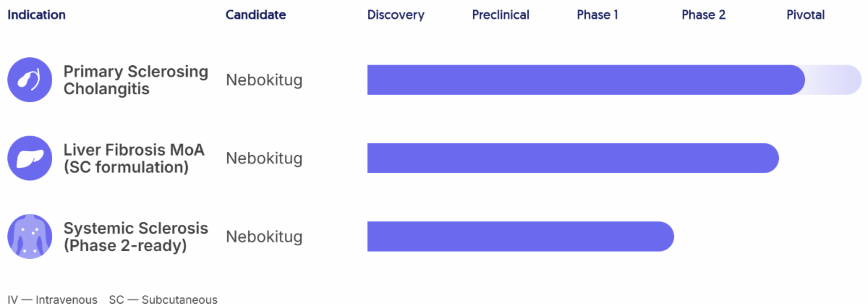Image resolution: width=868 pixels, height=306 pixels.
Task: Click the torso icon for Systemic Sclerosis
Action: tap(30, 237)
